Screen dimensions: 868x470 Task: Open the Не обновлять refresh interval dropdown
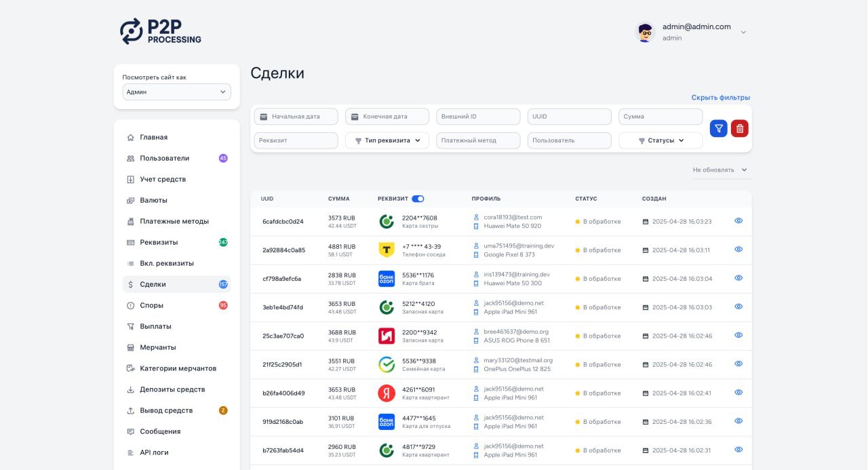719,170
